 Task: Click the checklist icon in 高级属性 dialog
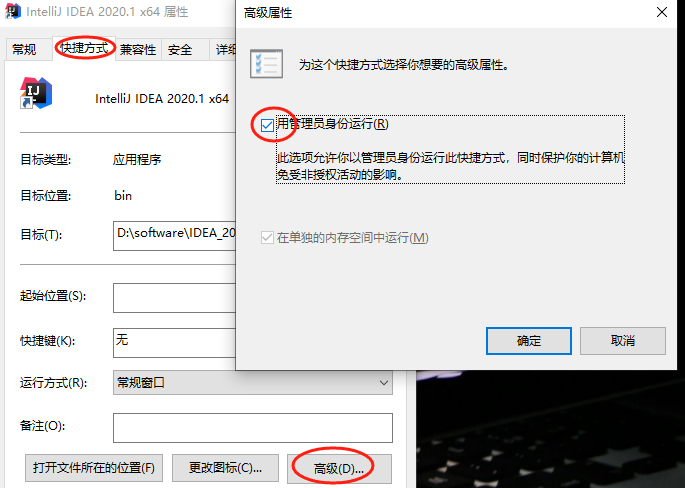click(x=266, y=64)
